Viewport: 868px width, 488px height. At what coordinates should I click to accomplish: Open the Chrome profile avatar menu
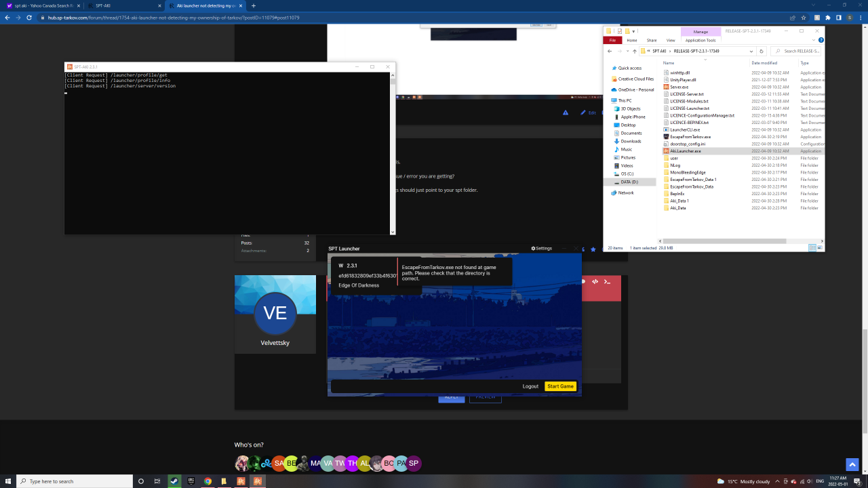tap(850, 18)
